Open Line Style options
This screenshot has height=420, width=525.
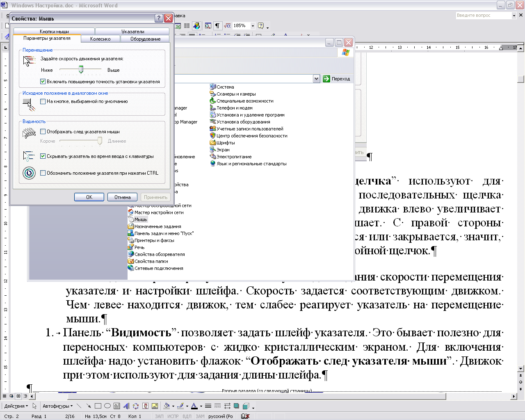208,406
